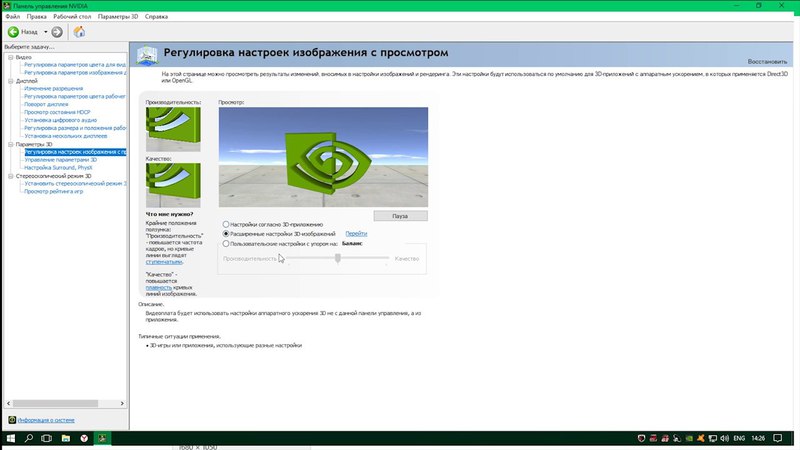Open the taskbar search icon
This screenshot has width=800, height=450.
coord(29,438)
